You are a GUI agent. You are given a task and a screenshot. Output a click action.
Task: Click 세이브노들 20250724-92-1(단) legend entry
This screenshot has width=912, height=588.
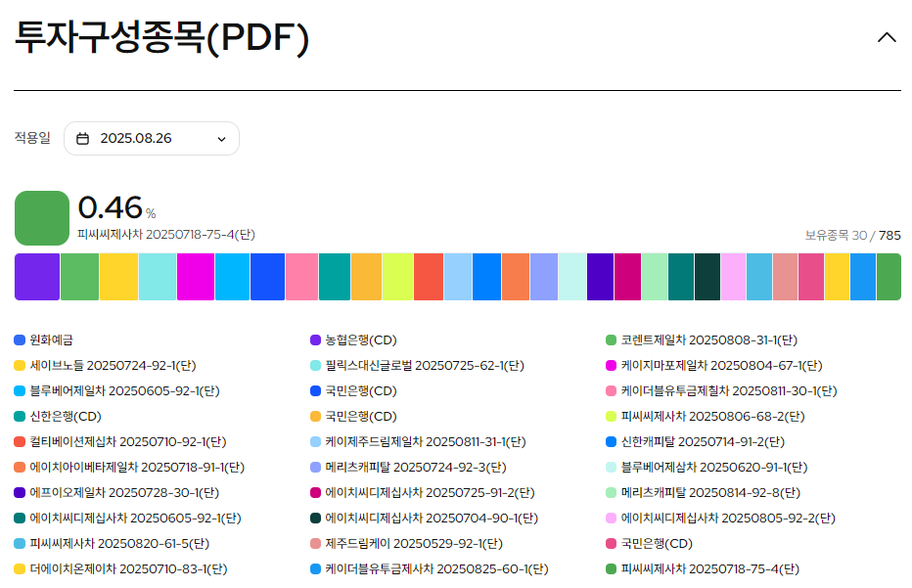(106, 365)
